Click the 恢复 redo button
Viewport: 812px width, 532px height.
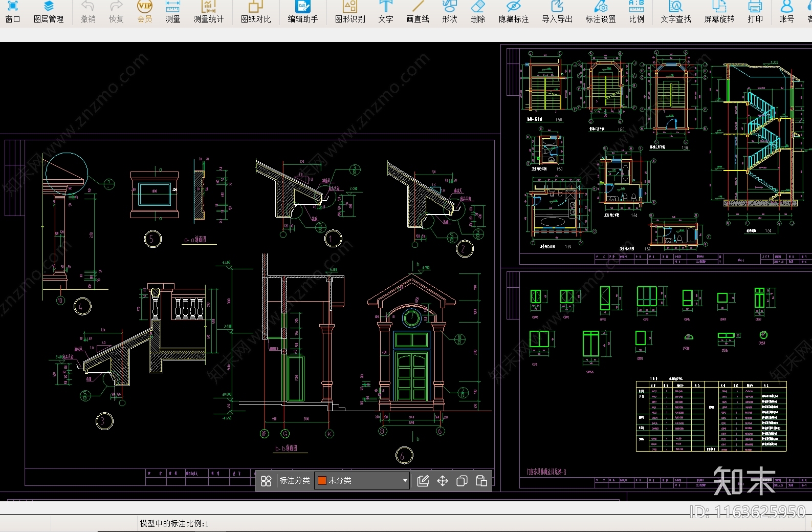pyautogui.click(x=116, y=12)
